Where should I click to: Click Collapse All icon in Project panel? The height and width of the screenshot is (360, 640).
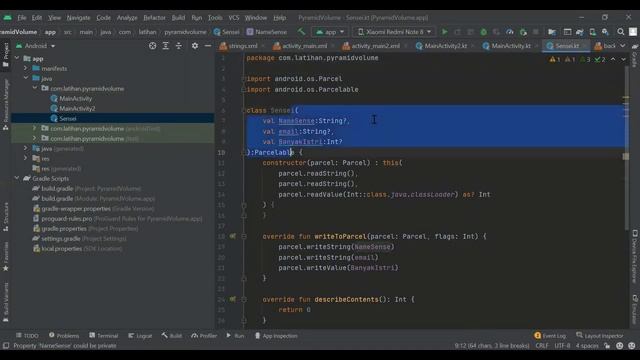179,46
